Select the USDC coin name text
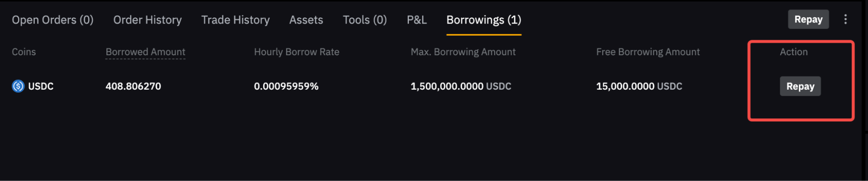The width and height of the screenshot is (868, 181). coord(41,86)
